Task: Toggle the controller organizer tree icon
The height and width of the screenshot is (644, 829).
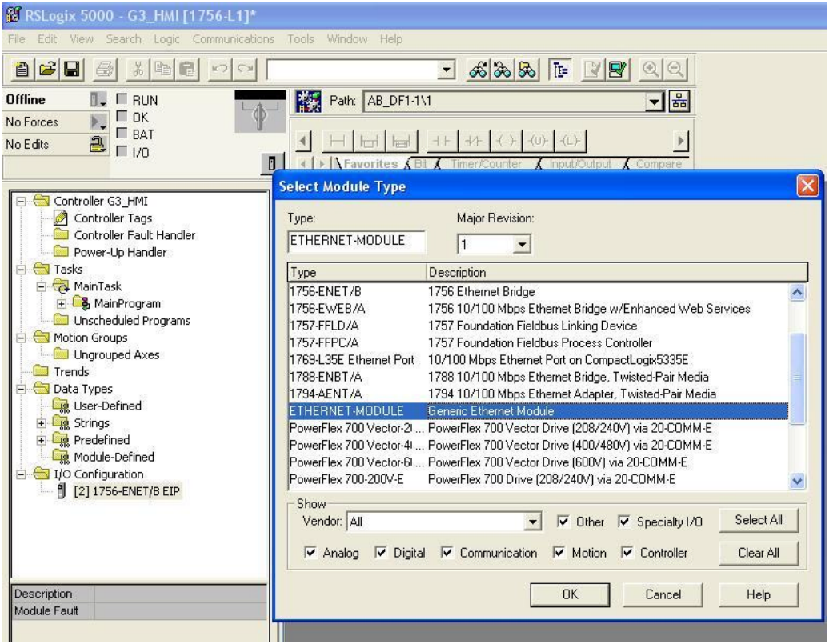Action: 560,70
